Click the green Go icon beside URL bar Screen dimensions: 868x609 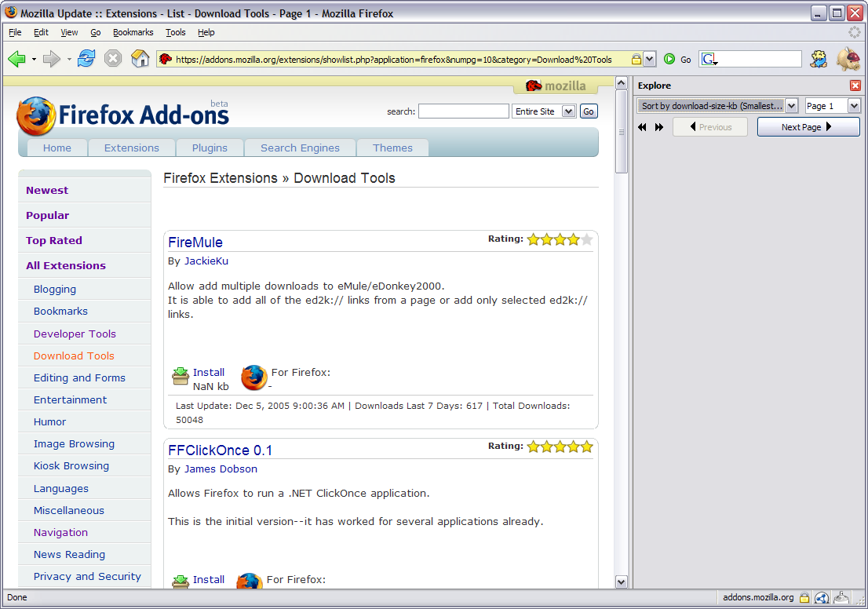click(669, 59)
